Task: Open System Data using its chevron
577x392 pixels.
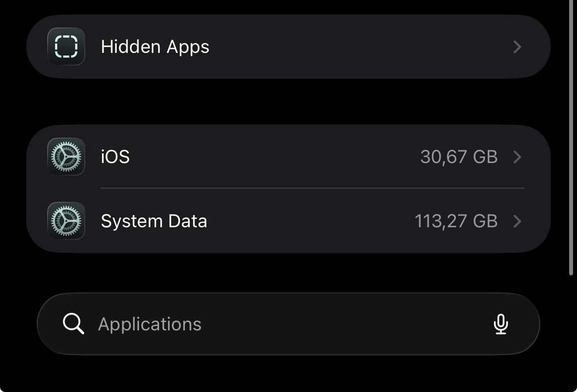Action: click(517, 221)
